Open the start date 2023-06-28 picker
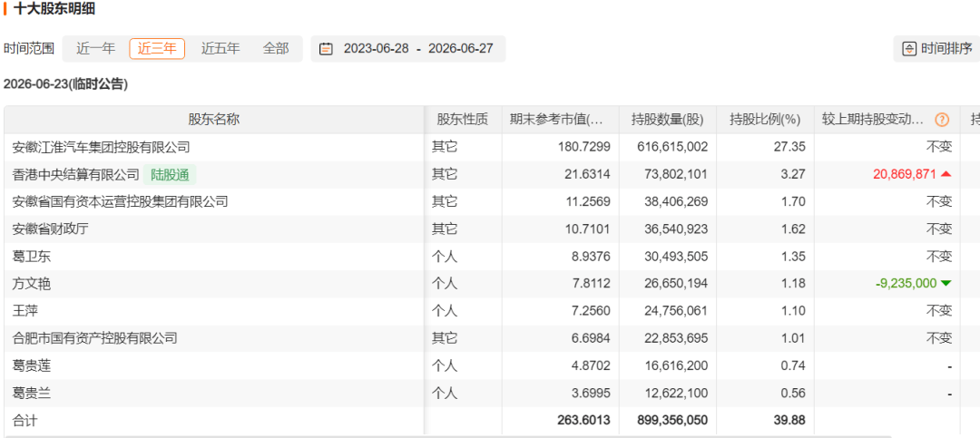The width and height of the screenshot is (980, 438). 376,49
